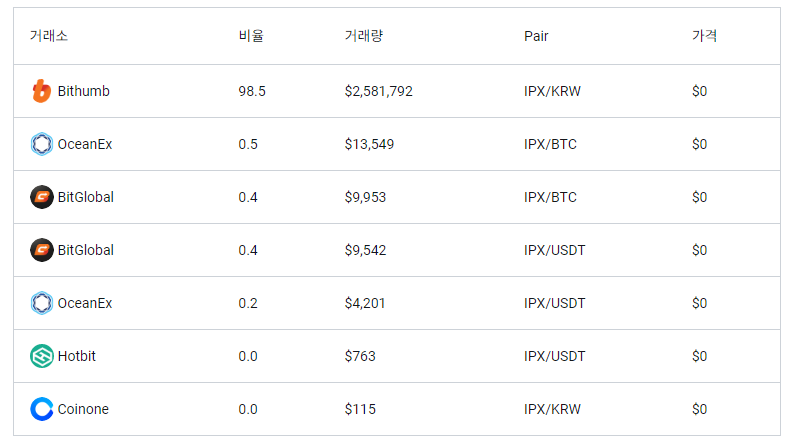Click the Hotbit exchange logo icon

[42, 356]
